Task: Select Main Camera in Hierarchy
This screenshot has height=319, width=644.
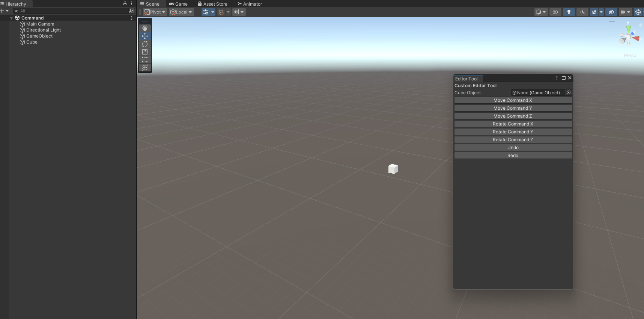Action: (40, 24)
